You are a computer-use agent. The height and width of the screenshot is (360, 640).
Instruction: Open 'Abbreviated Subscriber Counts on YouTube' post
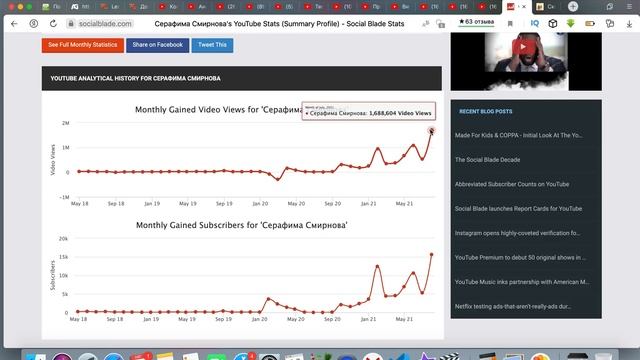pos(512,184)
